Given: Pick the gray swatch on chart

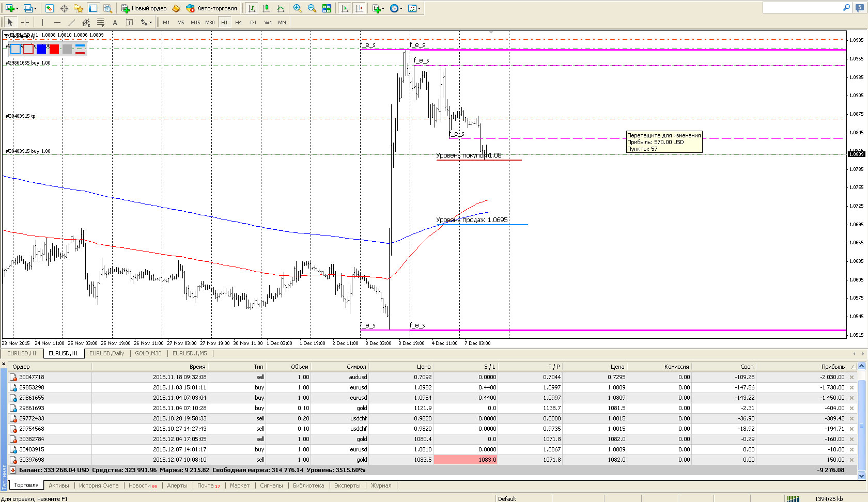Looking at the screenshot, I should pyautogui.click(x=67, y=49).
